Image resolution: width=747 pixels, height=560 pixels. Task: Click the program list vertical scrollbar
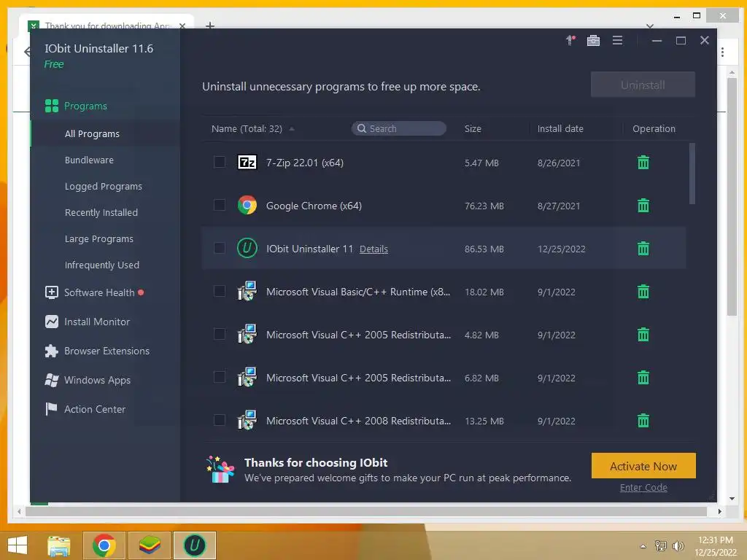click(692, 174)
